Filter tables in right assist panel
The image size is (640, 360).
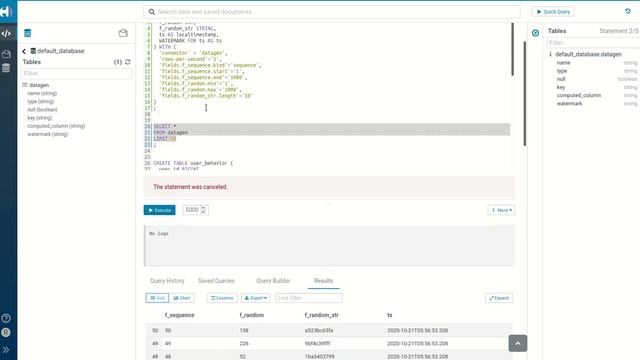[x=592, y=42]
